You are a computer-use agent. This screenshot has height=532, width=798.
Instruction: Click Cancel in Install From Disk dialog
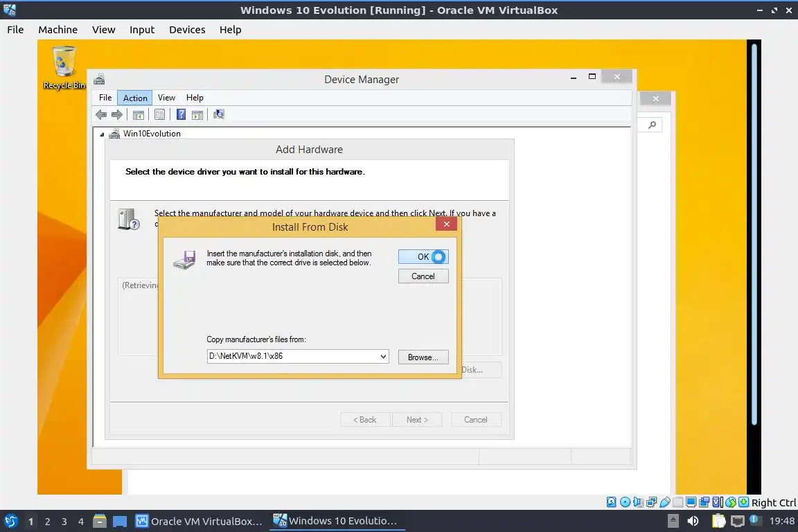pyautogui.click(x=423, y=276)
